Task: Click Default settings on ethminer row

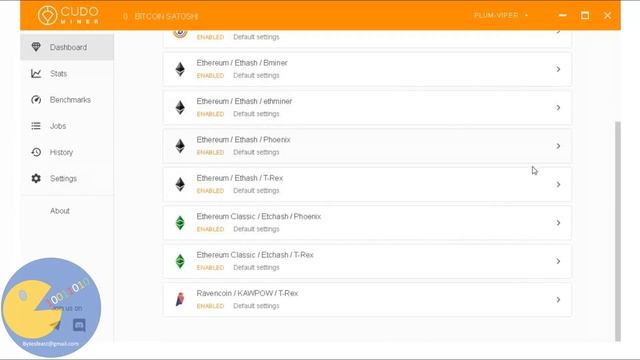Action: [256, 114]
